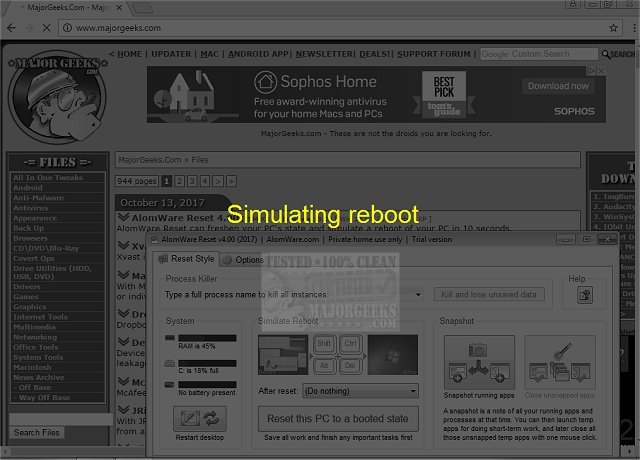Select the MajorGeeks.Com browser tab
640x460 pixels.
point(68,7)
